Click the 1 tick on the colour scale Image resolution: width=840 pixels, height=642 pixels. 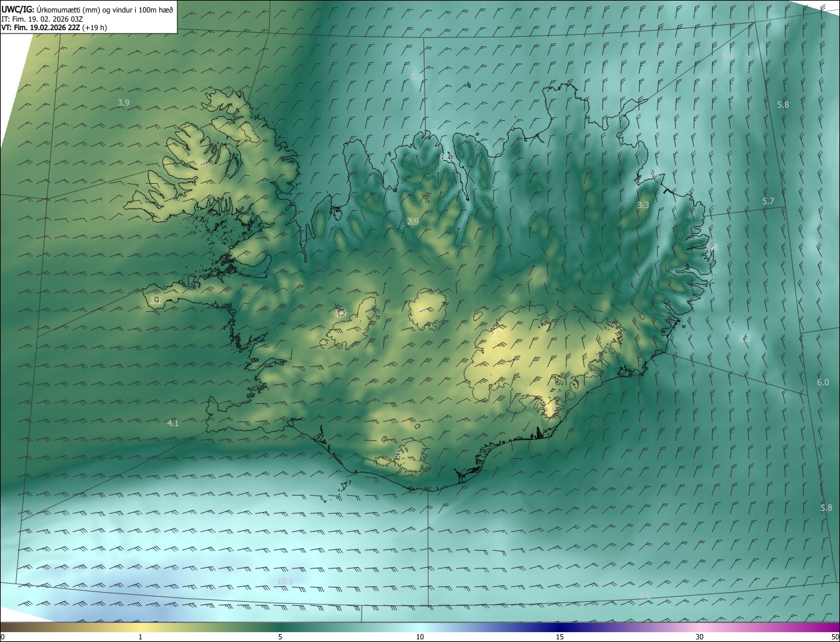pyautogui.click(x=140, y=637)
